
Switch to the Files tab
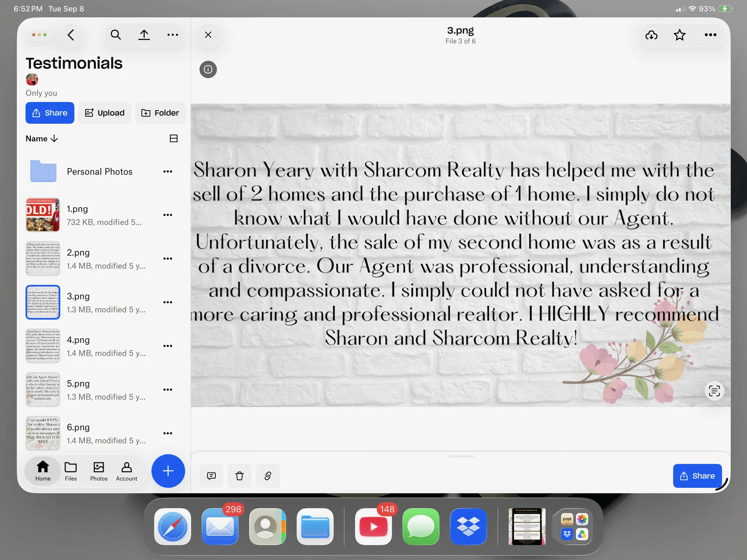tap(71, 471)
